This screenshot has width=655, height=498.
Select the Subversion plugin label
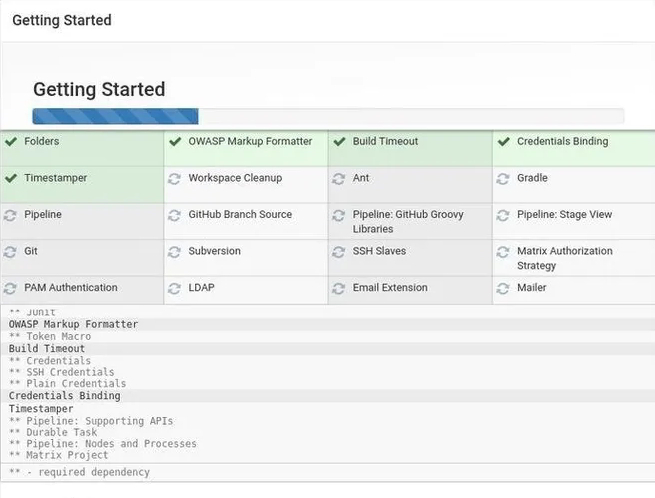tap(214, 251)
